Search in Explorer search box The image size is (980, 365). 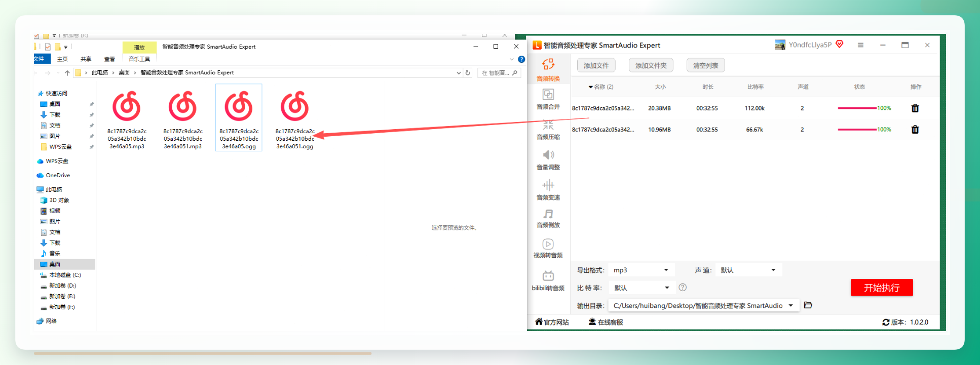coord(499,73)
